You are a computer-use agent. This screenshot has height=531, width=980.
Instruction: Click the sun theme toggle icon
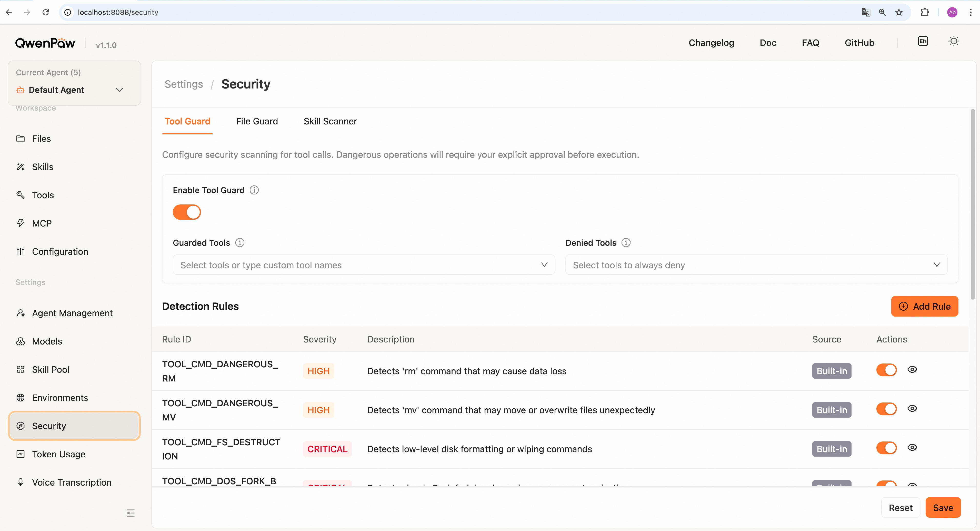pos(953,41)
